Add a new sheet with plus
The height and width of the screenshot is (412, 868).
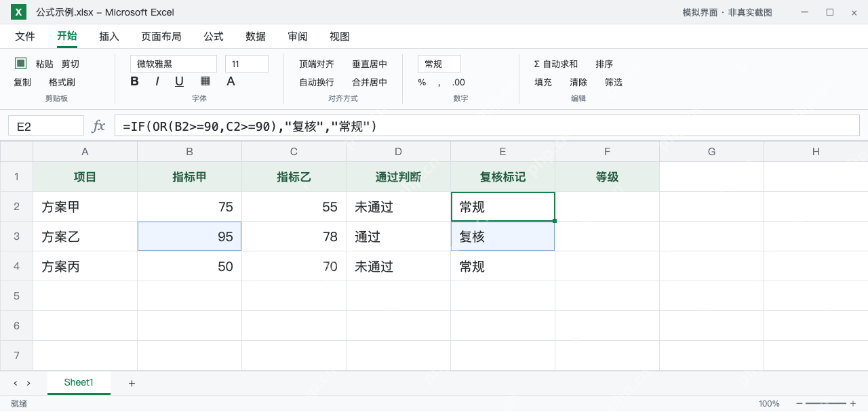(132, 384)
